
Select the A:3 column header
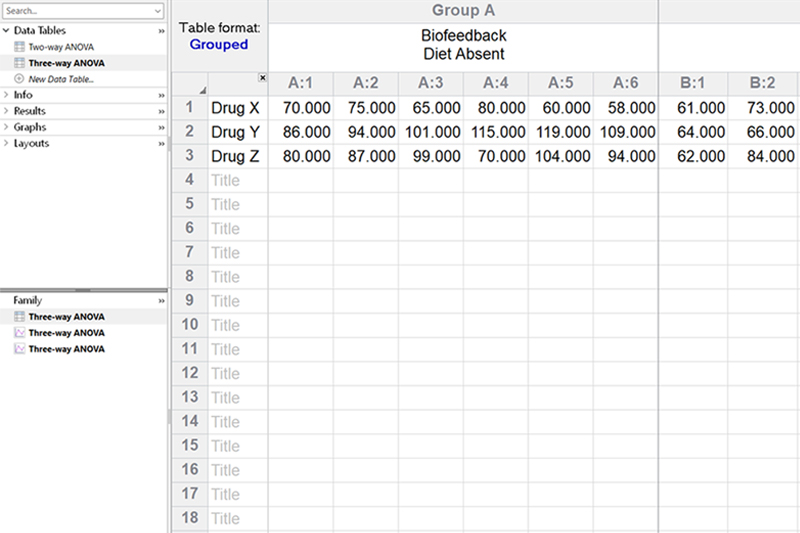(x=430, y=83)
